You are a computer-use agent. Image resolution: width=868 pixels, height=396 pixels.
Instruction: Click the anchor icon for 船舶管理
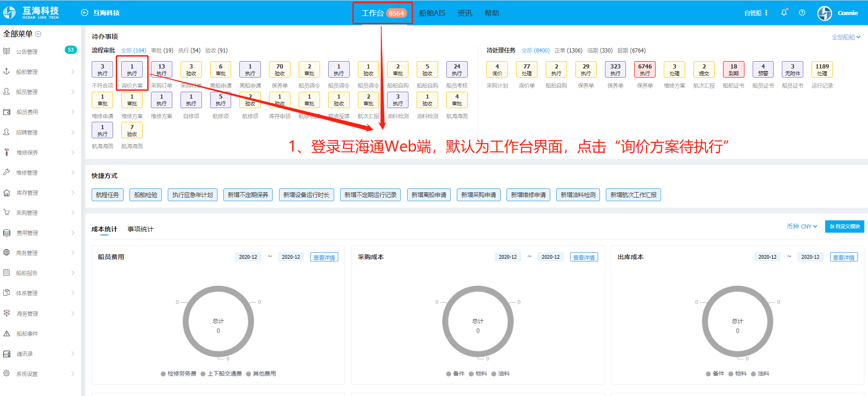tap(6, 71)
